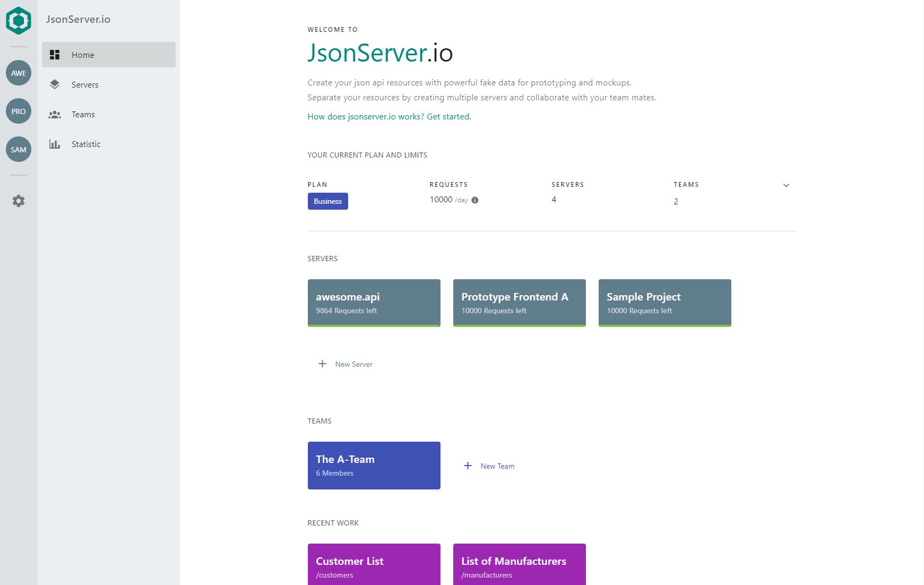924x585 pixels.
Task: Select the SAM workspace avatar
Action: point(19,149)
